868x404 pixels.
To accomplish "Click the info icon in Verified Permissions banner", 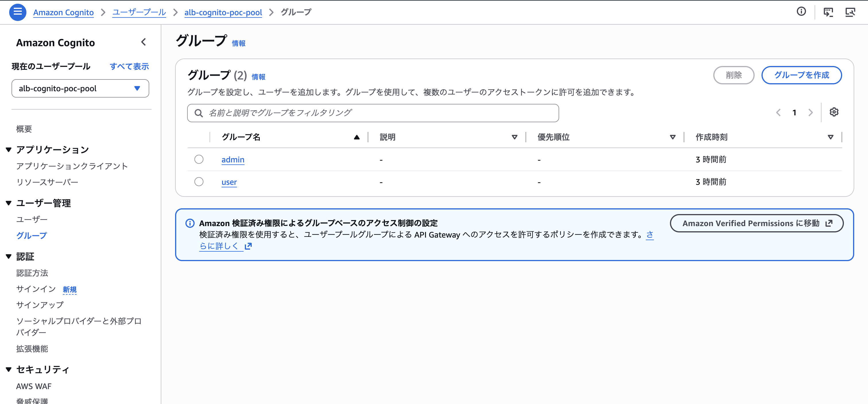I will [x=190, y=223].
